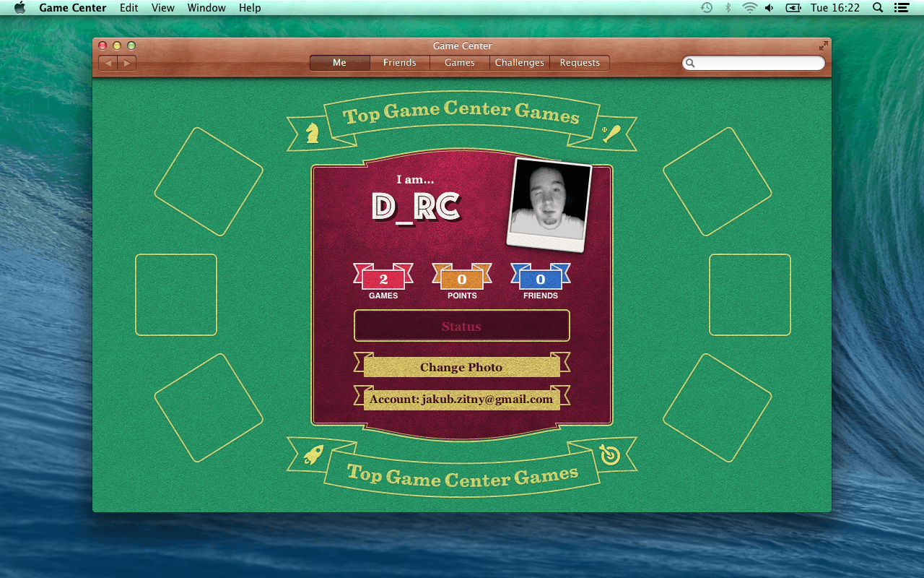This screenshot has width=924, height=578.
Task: Switch to the Me tab
Action: point(340,63)
